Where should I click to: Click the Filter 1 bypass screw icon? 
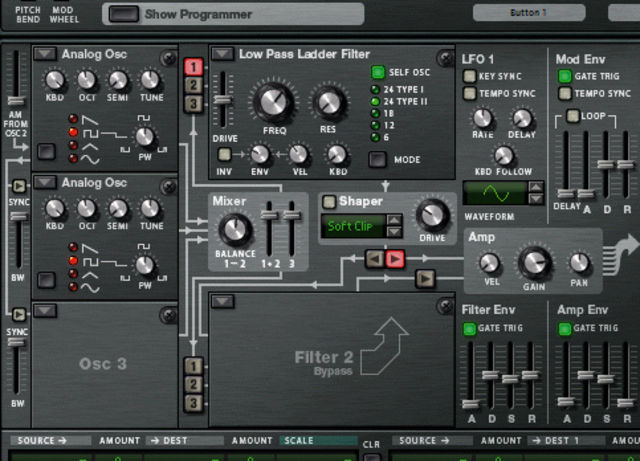[x=445, y=58]
